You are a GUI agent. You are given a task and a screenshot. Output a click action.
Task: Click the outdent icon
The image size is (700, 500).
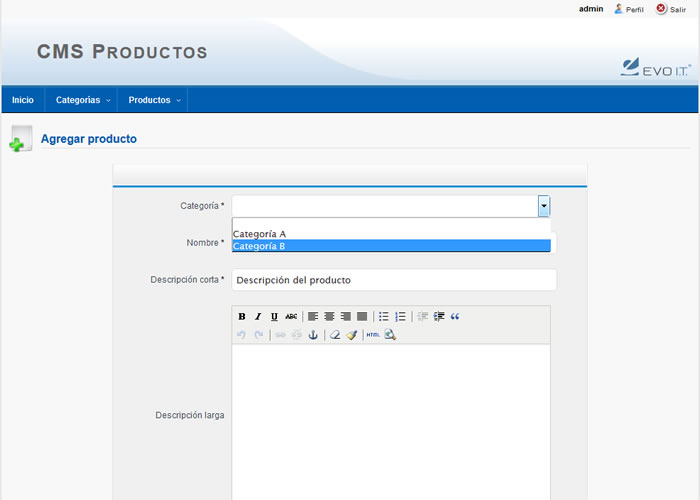[x=422, y=317]
